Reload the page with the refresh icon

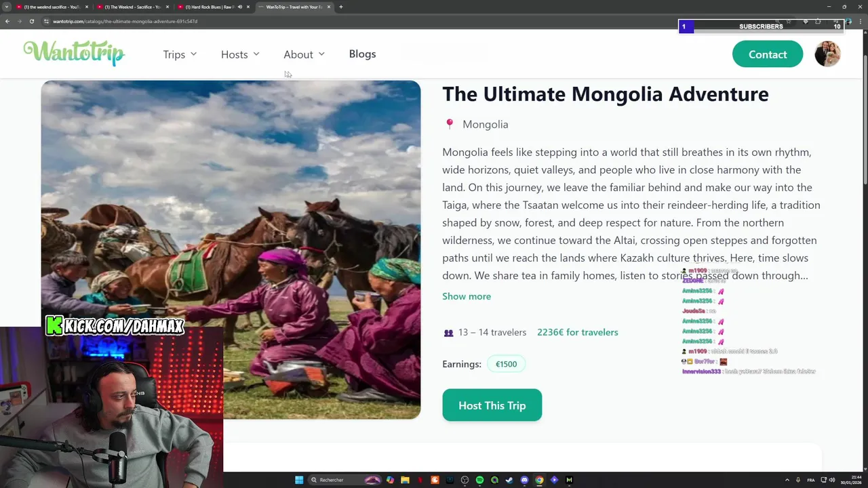[31, 21]
